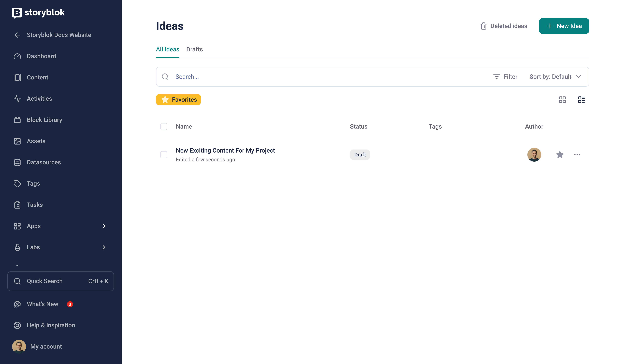Star the New Exciting Content idea as favorite

click(560, 155)
